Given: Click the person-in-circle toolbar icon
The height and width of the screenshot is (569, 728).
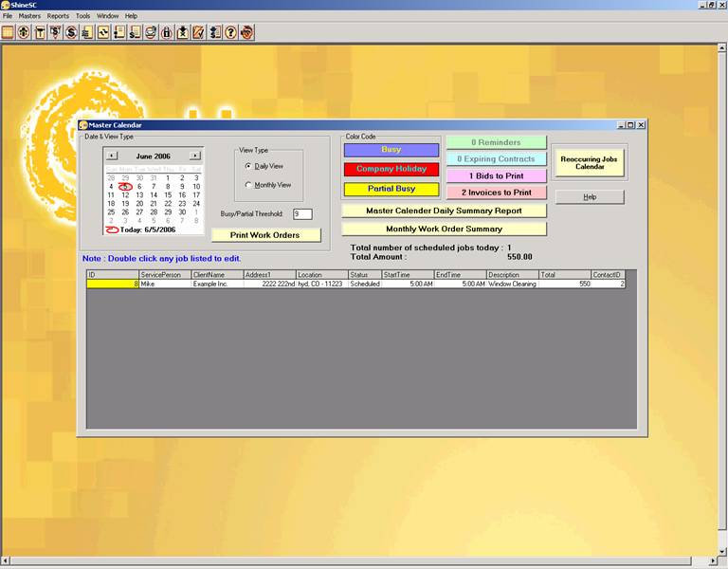Looking at the screenshot, I should (24, 32).
